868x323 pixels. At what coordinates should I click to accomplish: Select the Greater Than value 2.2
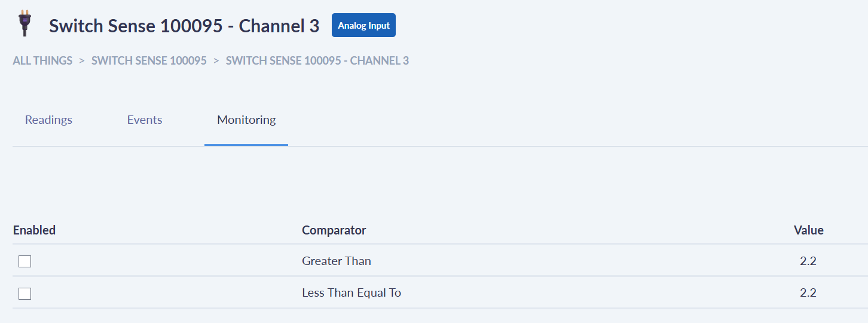coord(808,261)
